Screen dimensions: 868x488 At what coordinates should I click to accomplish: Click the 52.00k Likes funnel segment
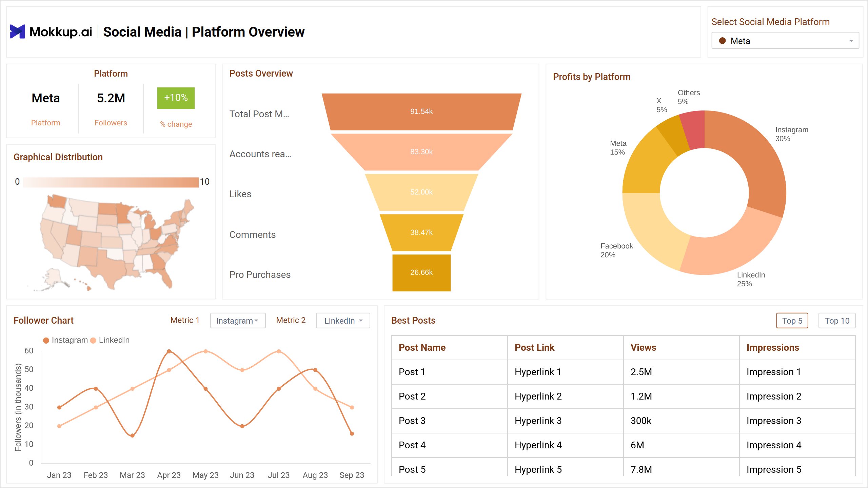[x=421, y=192]
